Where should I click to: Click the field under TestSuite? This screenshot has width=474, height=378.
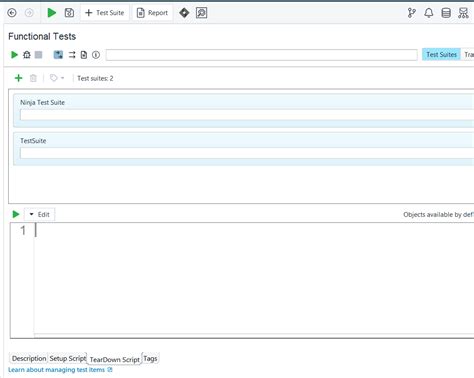247,153
